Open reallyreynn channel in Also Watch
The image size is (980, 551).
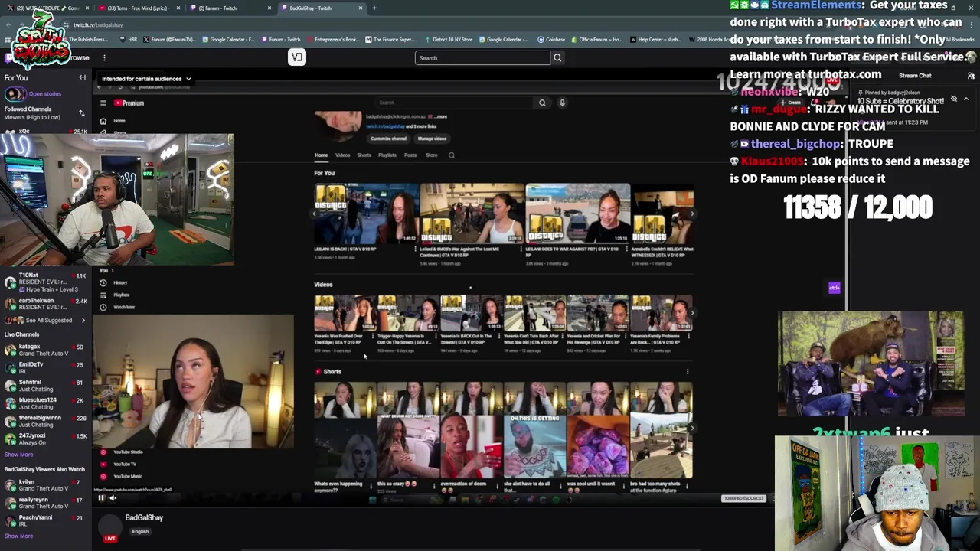pos(46,503)
